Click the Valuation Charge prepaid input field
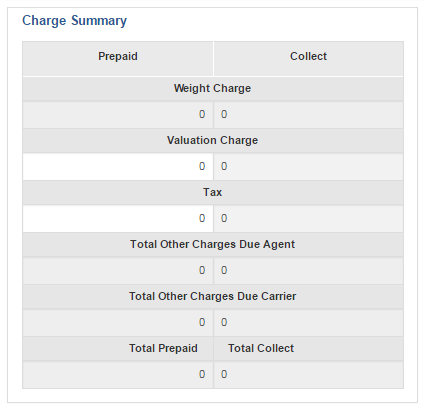424x408 pixels. (118, 166)
